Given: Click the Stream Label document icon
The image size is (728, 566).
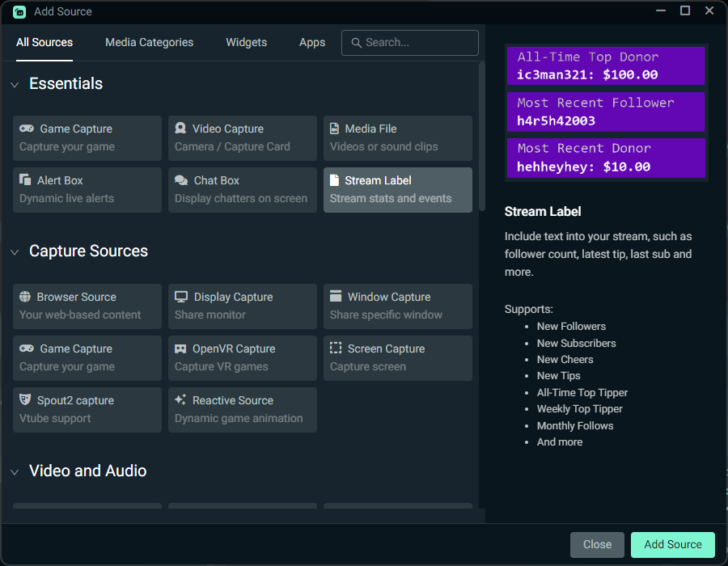Looking at the screenshot, I should [336, 180].
